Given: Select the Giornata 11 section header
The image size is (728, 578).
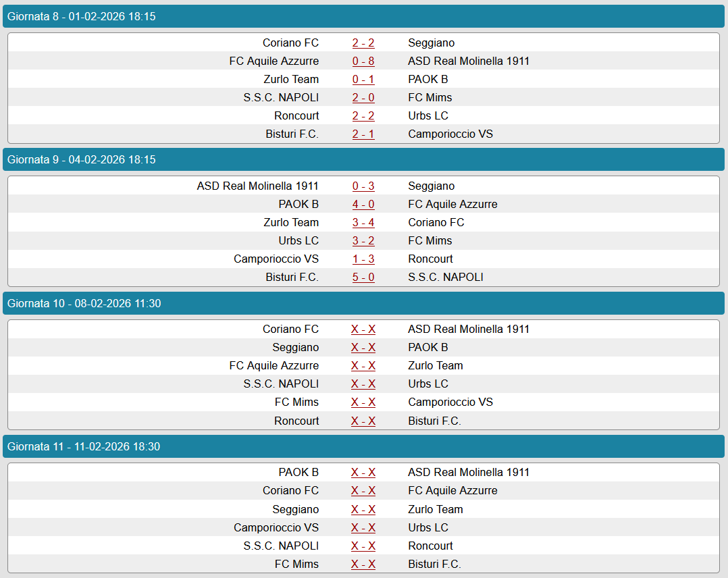Looking at the screenshot, I should [x=363, y=447].
